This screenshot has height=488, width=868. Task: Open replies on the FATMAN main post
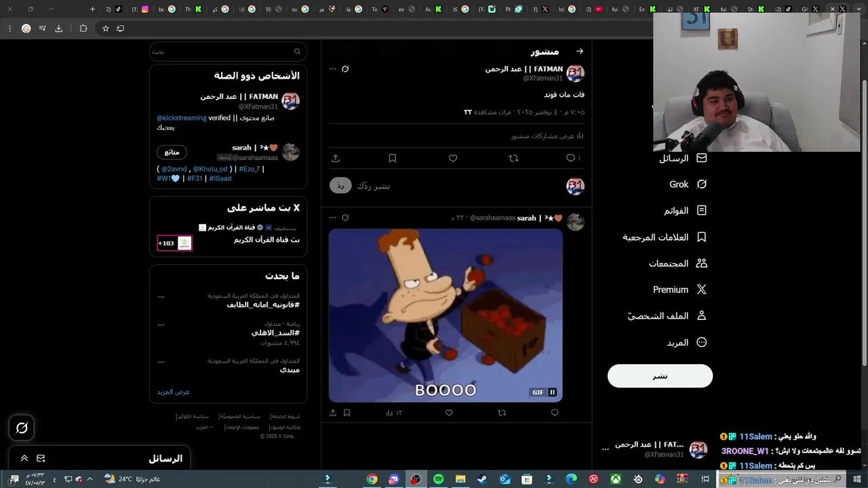tap(572, 158)
